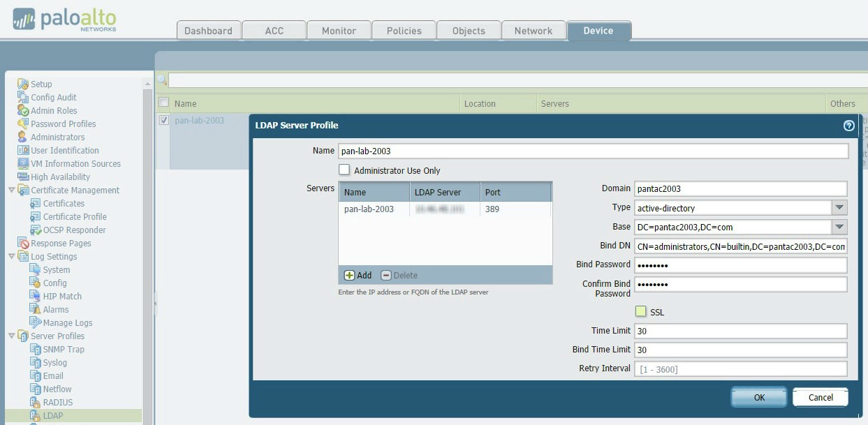This screenshot has height=425, width=868.
Task: Click the green Add plus icon
Action: click(349, 276)
